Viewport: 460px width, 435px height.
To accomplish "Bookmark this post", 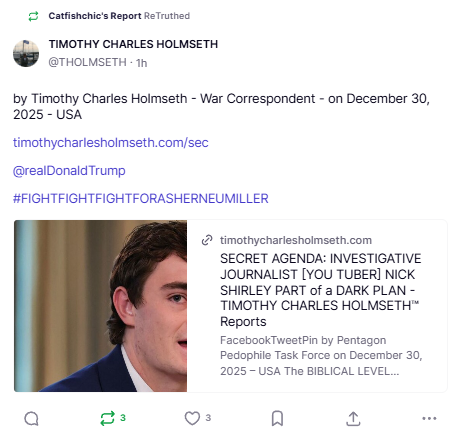I will pyautogui.click(x=277, y=418).
